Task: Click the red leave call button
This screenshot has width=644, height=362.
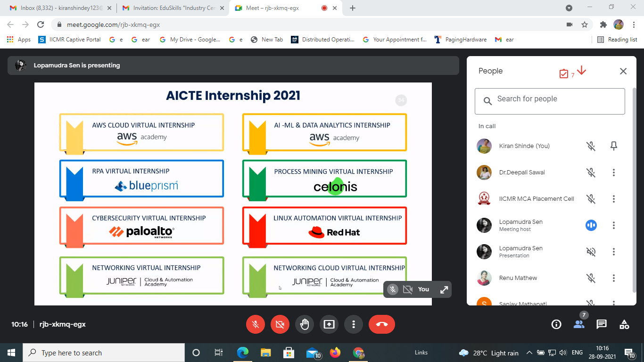Action: tap(381, 324)
